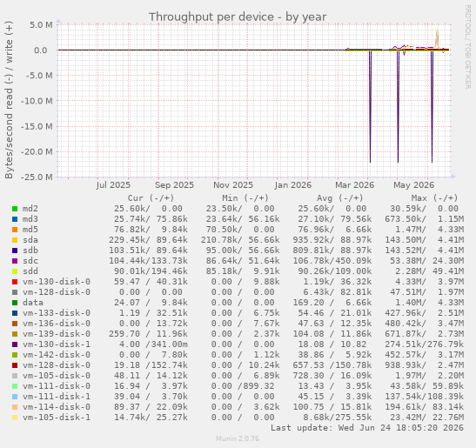Click the 'Nov 2025' x-axis label
This screenshot has width=476, height=448.
click(x=233, y=184)
